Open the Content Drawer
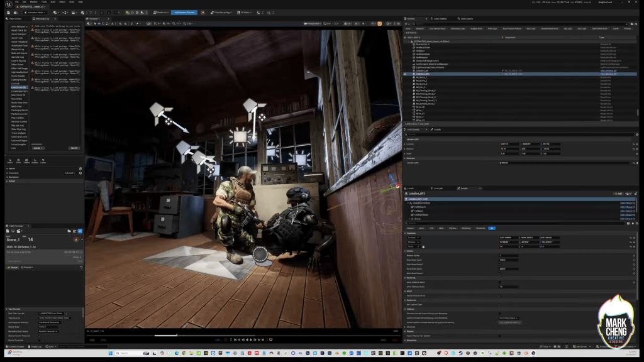 pos(15,347)
